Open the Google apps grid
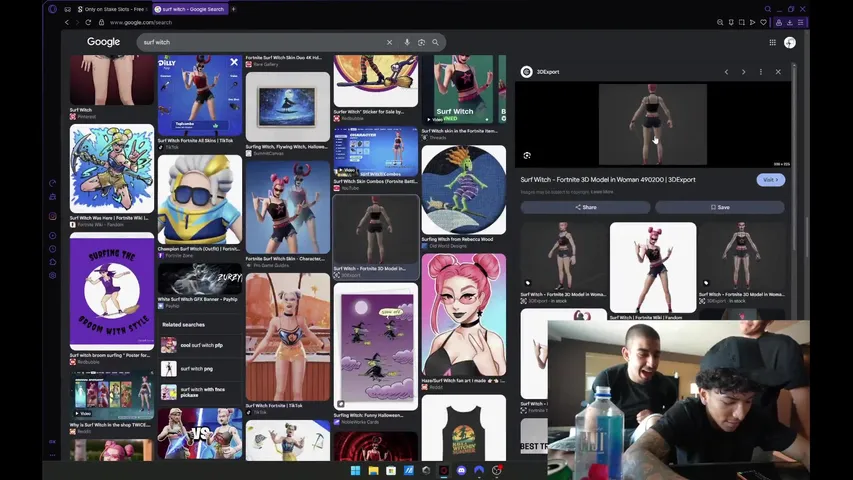This screenshot has height=480, width=853. [772, 42]
